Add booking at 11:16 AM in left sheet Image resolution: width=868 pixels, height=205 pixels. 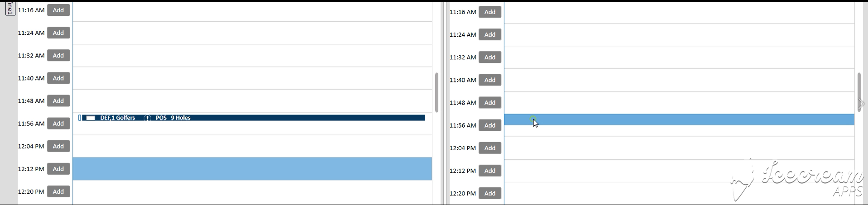click(58, 10)
